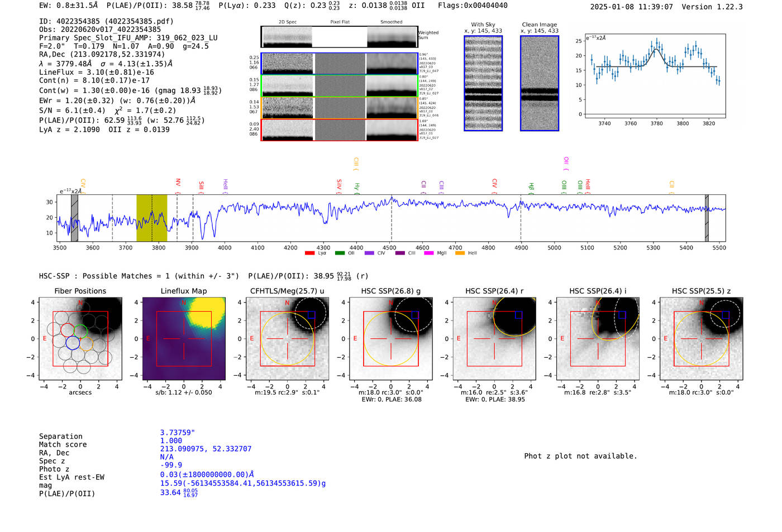Click the purple CIV legend swatch
782x532 pixels.
(369, 253)
